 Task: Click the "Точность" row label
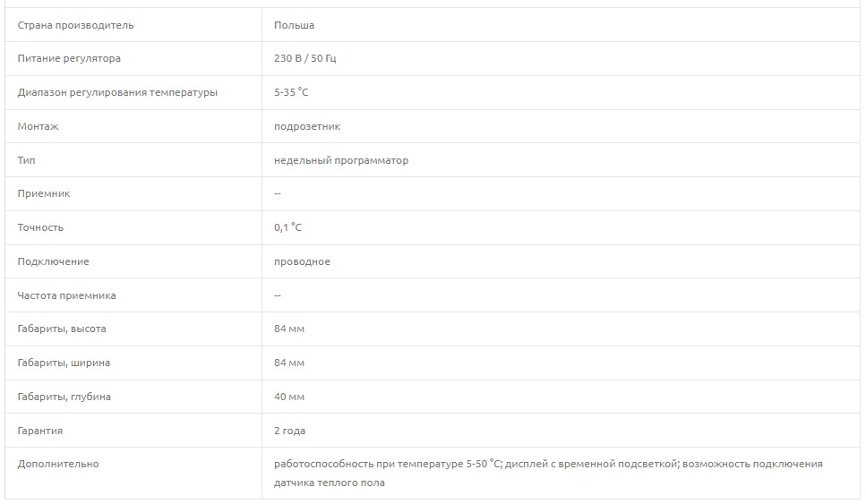[41, 227]
